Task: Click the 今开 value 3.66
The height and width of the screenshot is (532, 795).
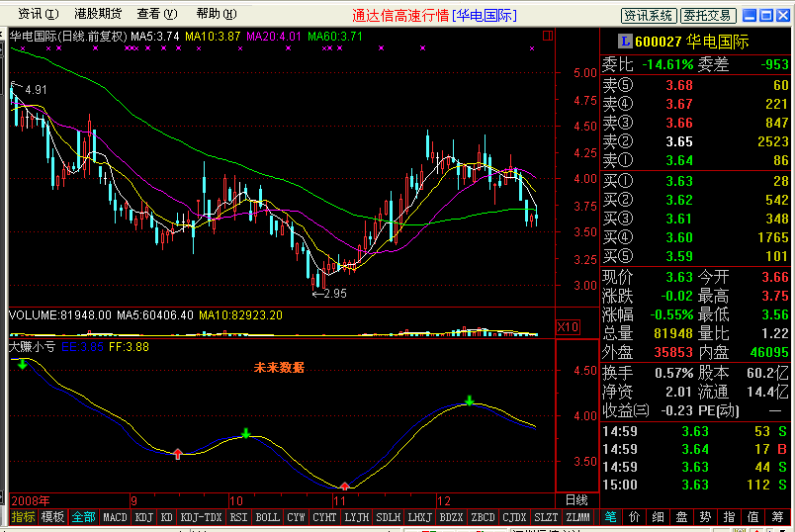Action: click(x=775, y=277)
